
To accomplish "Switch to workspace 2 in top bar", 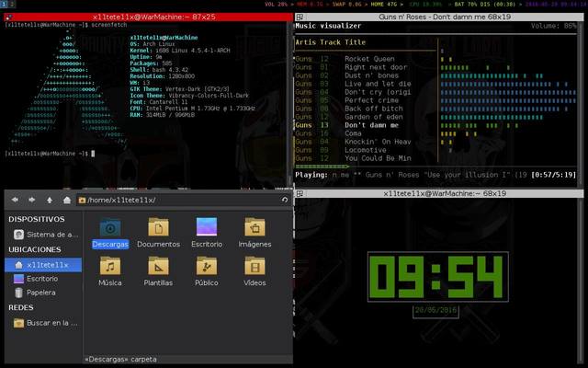I will tap(11, 4).
